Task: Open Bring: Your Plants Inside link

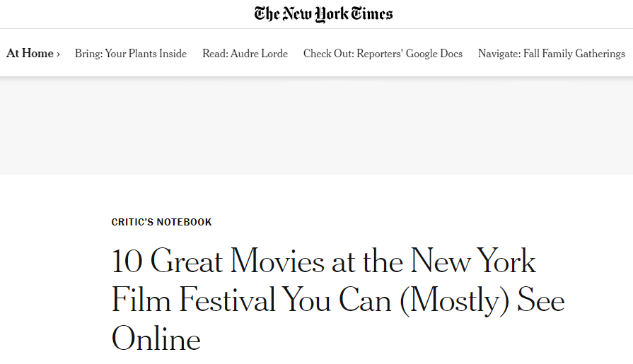Action: pos(131,54)
